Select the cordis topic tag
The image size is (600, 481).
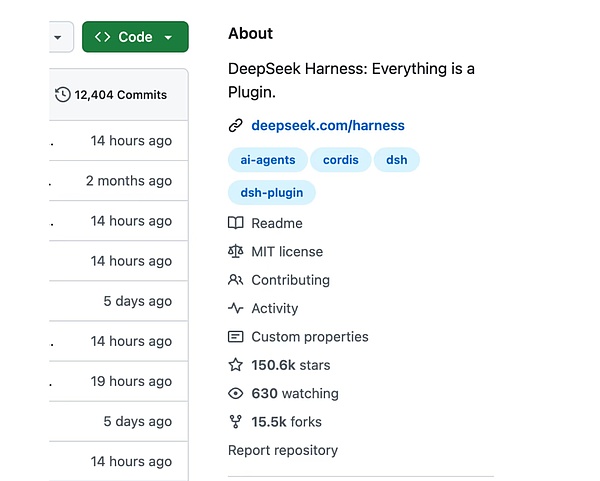pos(341,160)
